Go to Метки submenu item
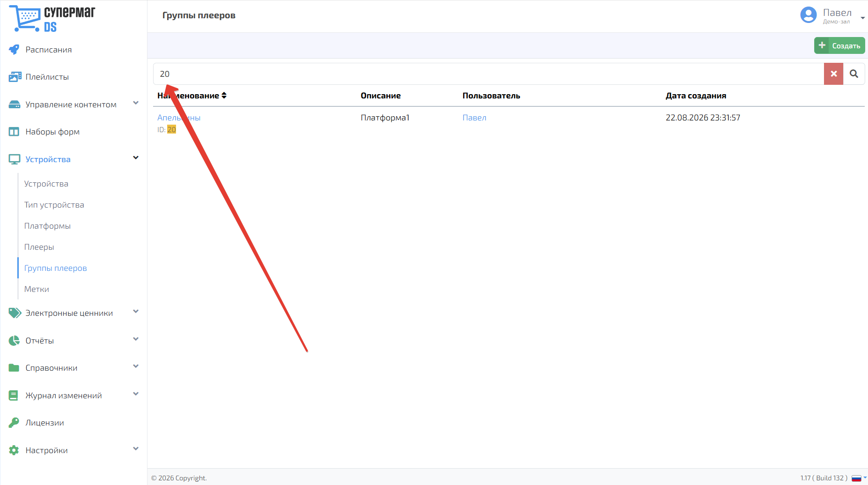This screenshot has height=485, width=868. pyautogui.click(x=37, y=289)
